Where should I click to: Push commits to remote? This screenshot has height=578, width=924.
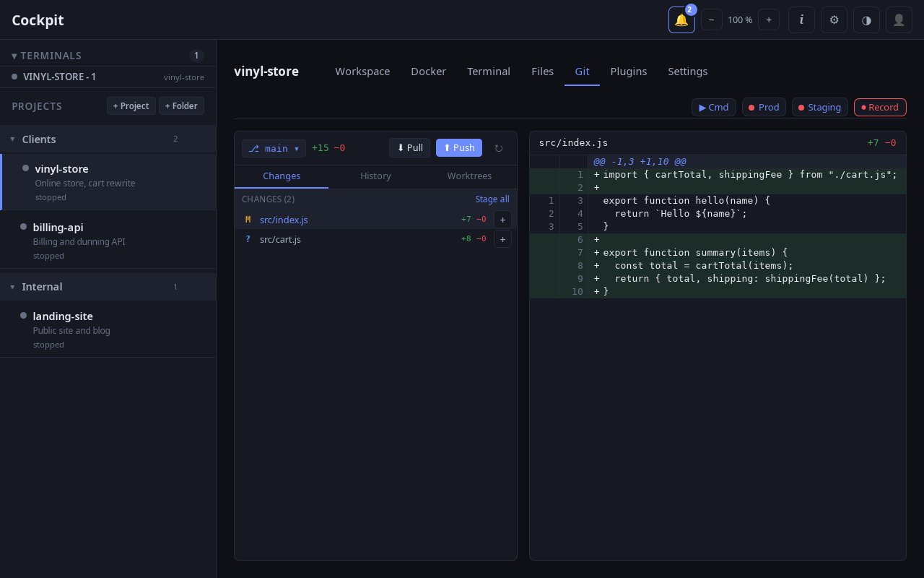pyautogui.click(x=459, y=148)
